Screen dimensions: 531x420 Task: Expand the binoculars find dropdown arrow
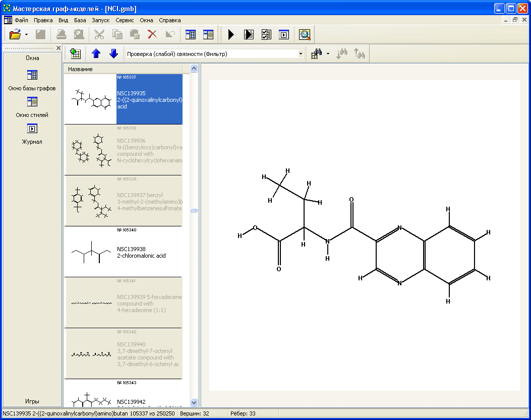(328, 54)
